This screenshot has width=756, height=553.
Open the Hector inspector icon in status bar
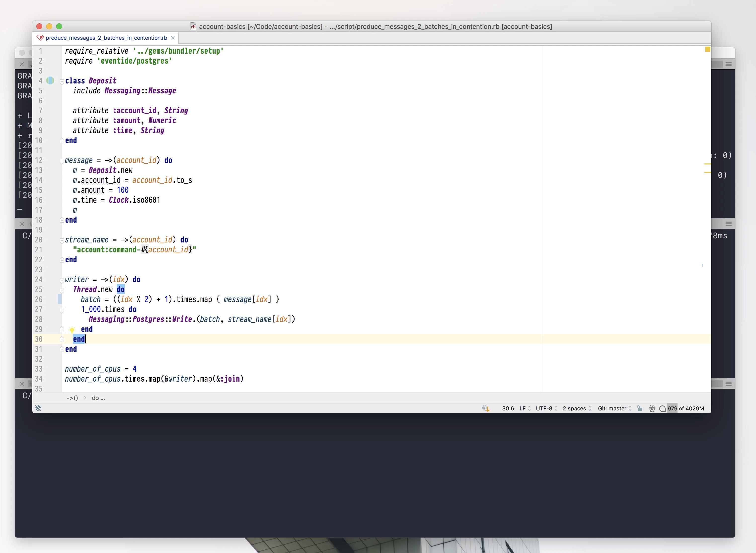click(652, 408)
